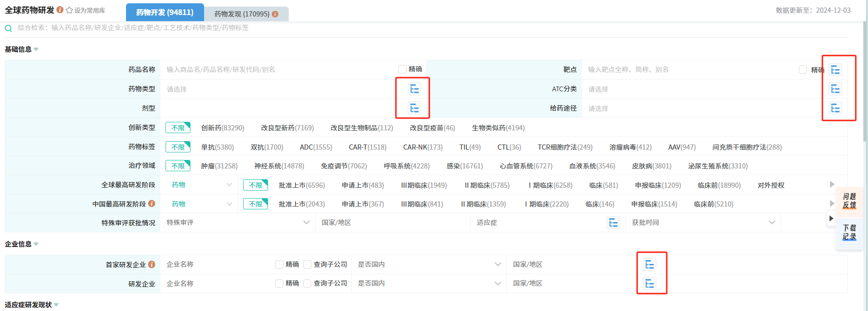Filter global stage 批准上市(6596)
Image resolution: width=868 pixels, height=311 pixels.
tap(301, 185)
